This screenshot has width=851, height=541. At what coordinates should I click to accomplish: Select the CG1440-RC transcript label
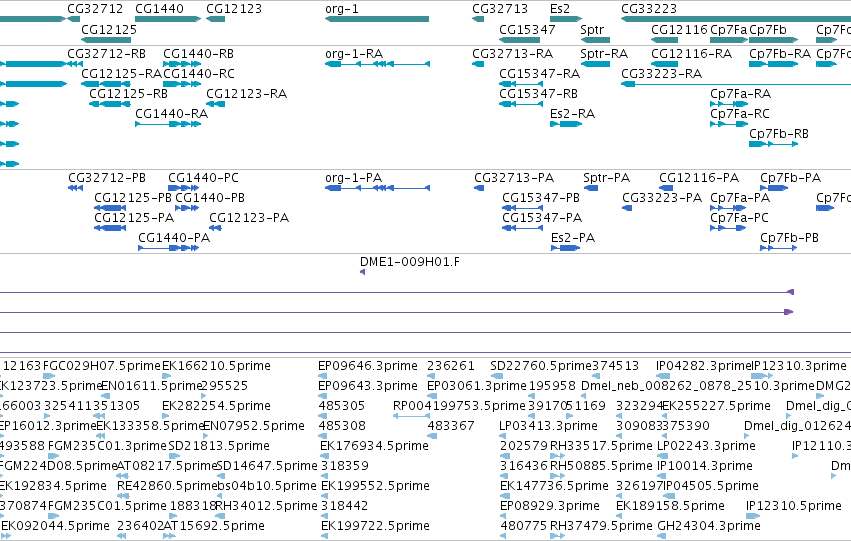pos(199,73)
